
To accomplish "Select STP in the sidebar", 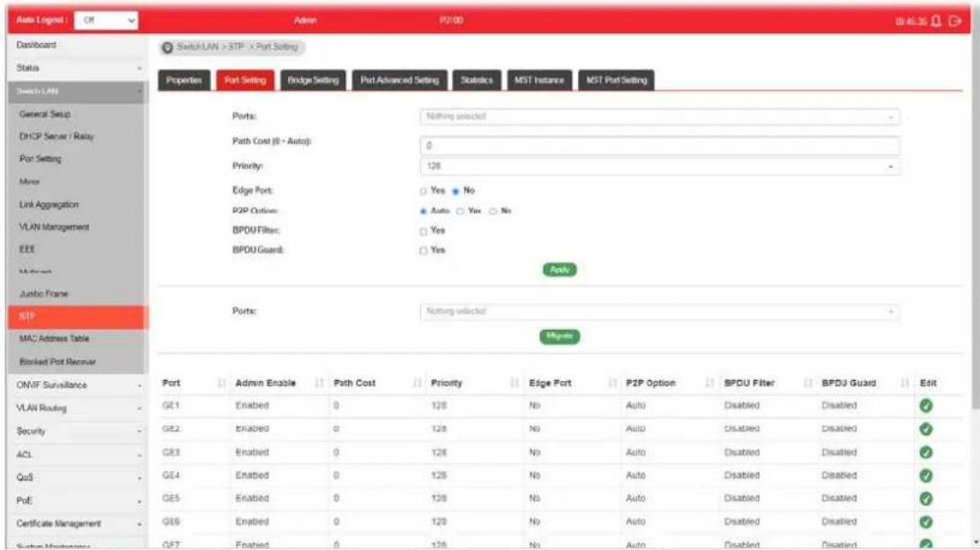I will (77, 317).
